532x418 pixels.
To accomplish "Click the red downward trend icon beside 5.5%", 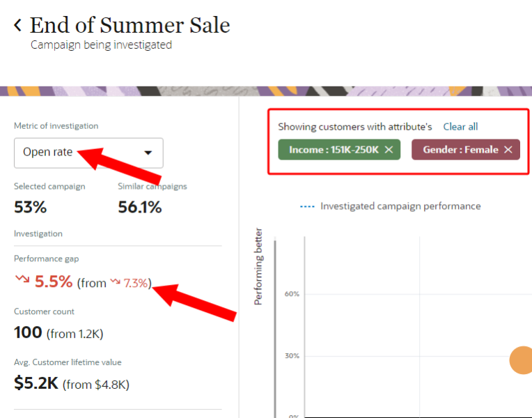I will click(x=22, y=279).
